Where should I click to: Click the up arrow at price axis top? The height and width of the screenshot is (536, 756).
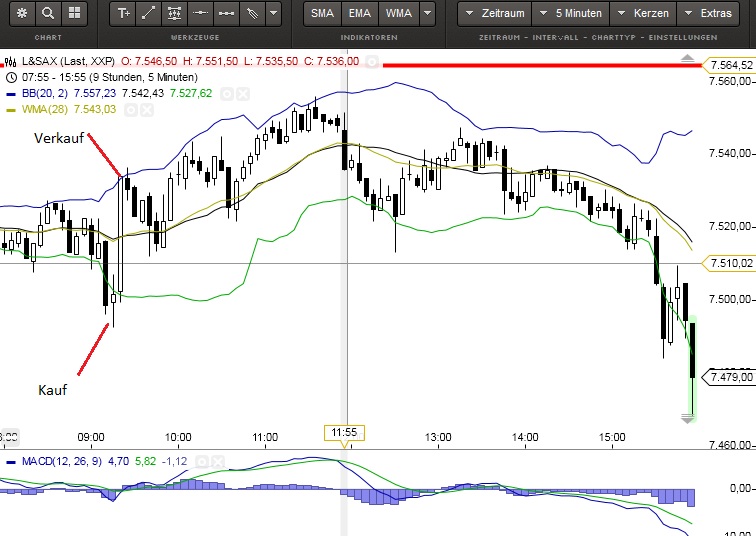[x=688, y=58]
